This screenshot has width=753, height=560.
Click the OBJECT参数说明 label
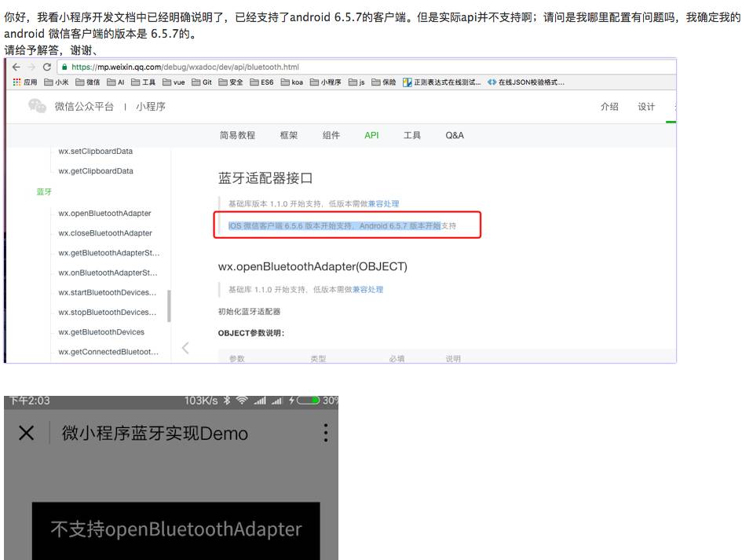[x=250, y=333]
